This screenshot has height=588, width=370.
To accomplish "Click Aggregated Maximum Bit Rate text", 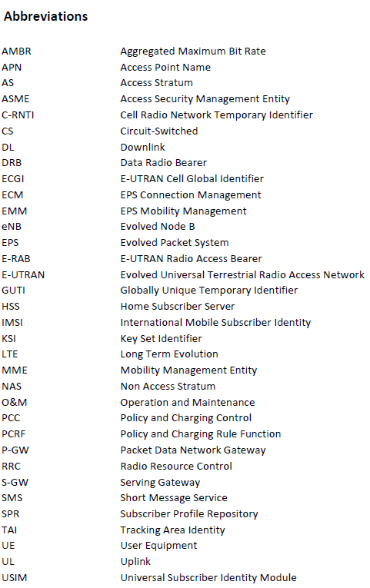I will [193, 51].
